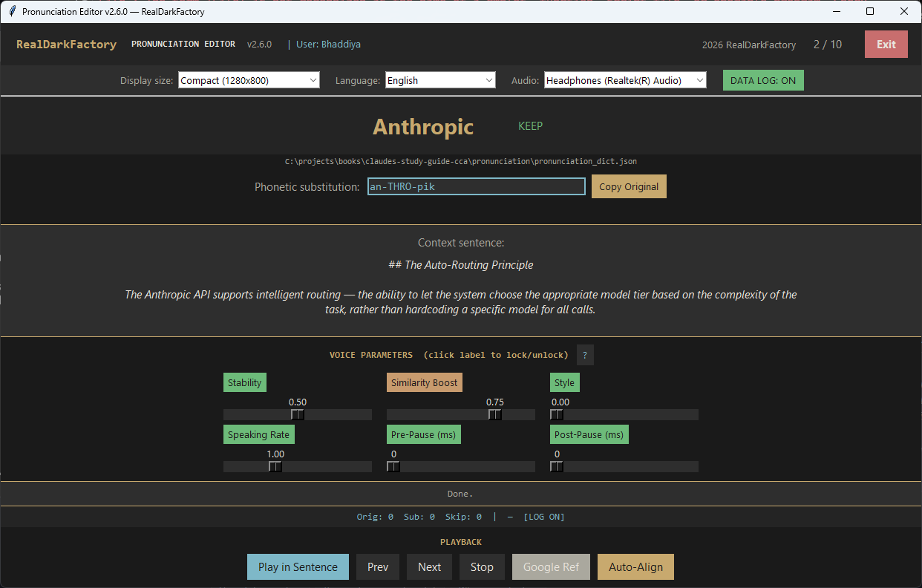Toggle lock on the Pre-Pause (ms) label
The width and height of the screenshot is (922, 588).
(424, 434)
